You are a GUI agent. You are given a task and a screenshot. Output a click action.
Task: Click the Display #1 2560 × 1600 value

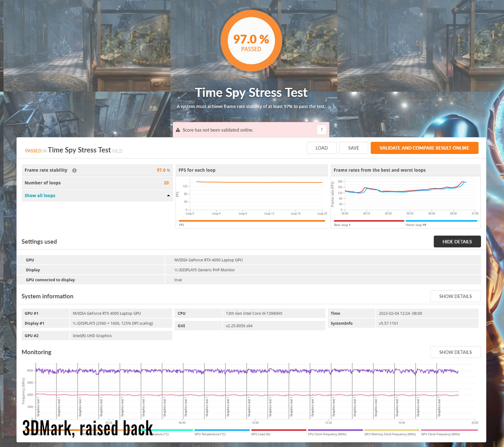(x=113, y=323)
